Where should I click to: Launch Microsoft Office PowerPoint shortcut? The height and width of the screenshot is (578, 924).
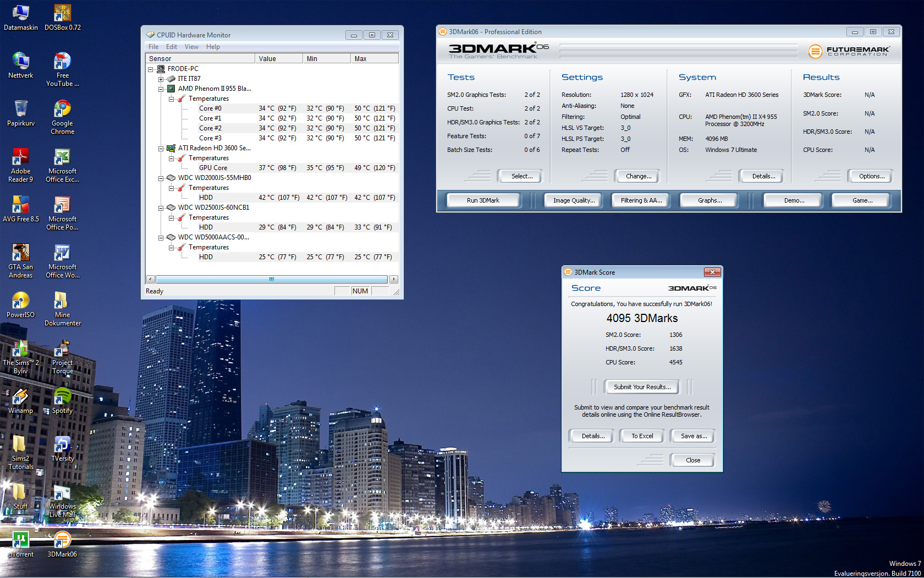pyautogui.click(x=63, y=212)
